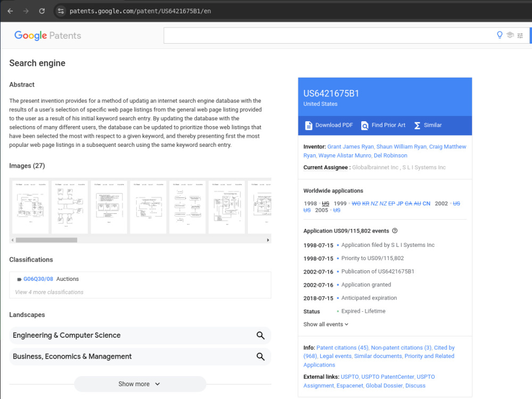Click the Priority to US09/115,802 event
The image size is (532, 399).
pos(372,258)
